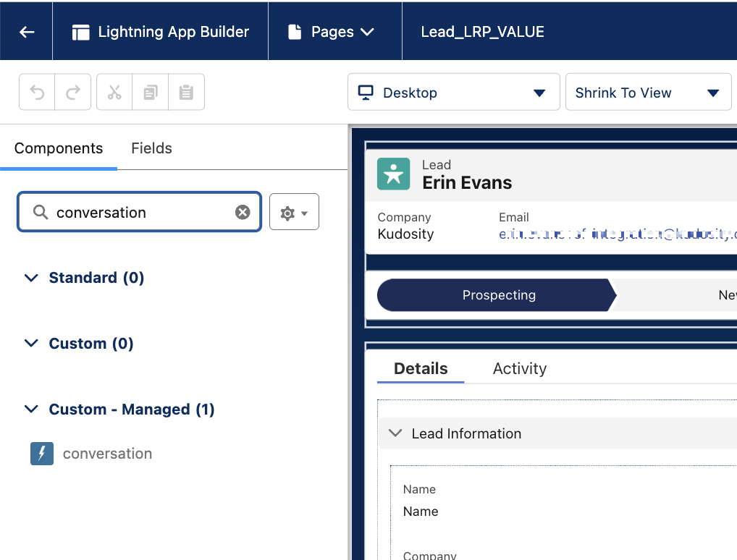Open the Desktop form factor dropdown
This screenshot has height=560, width=737.
[453, 93]
